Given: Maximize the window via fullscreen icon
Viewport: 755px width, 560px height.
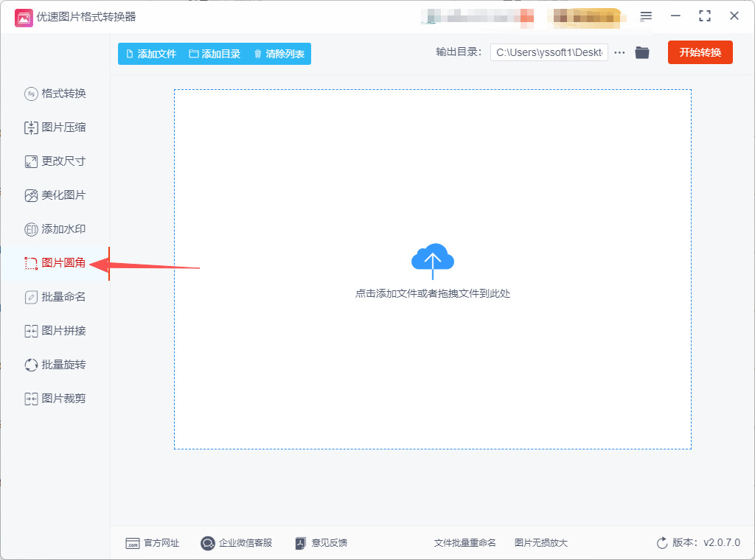Looking at the screenshot, I should tap(704, 16).
